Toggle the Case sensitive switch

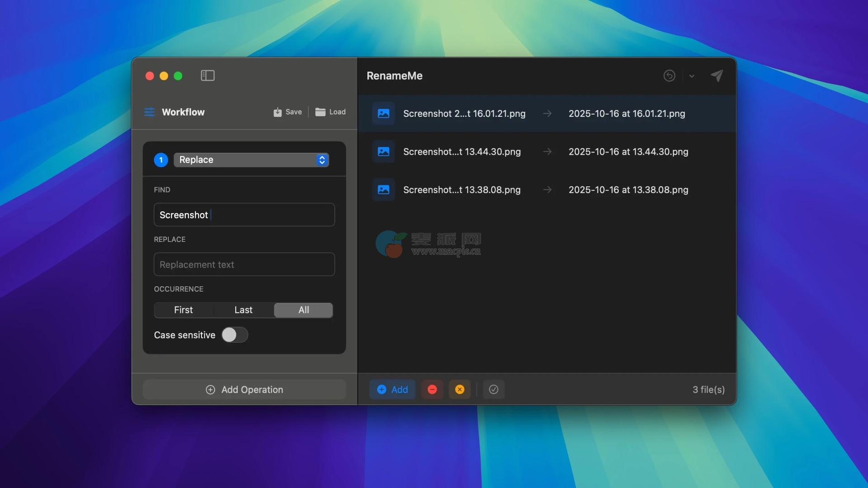(234, 335)
